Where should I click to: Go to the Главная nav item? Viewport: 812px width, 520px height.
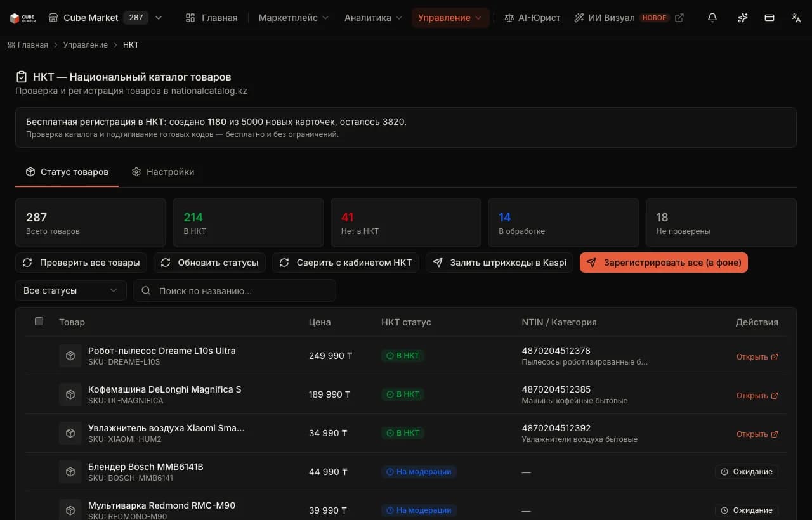pos(211,18)
